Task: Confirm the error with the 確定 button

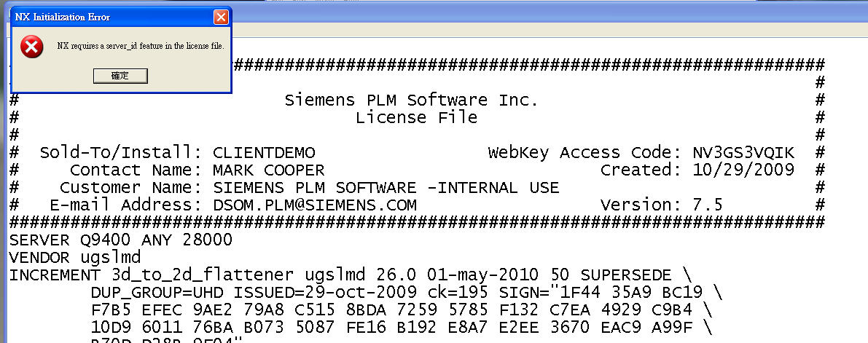Action: pos(120,76)
